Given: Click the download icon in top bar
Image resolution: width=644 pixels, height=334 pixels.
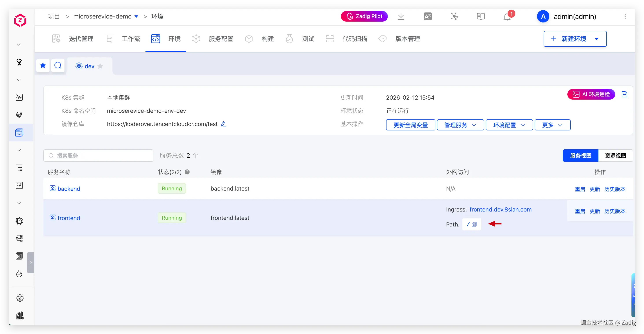Looking at the screenshot, I should (401, 17).
